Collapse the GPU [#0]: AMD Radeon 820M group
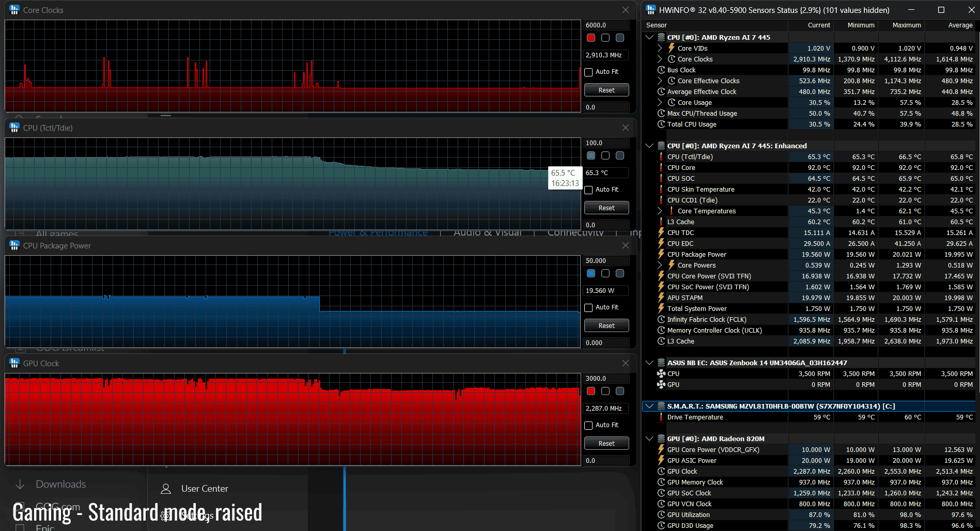The width and height of the screenshot is (980, 531). (x=649, y=439)
